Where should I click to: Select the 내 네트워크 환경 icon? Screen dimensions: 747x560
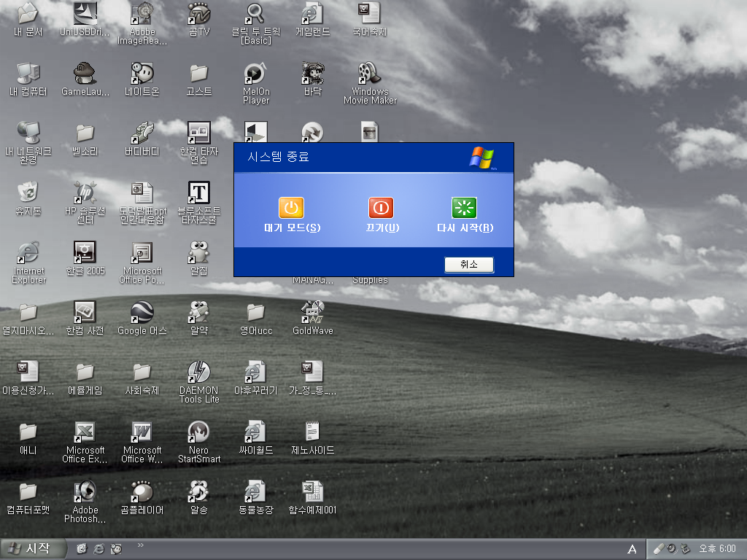(x=28, y=143)
